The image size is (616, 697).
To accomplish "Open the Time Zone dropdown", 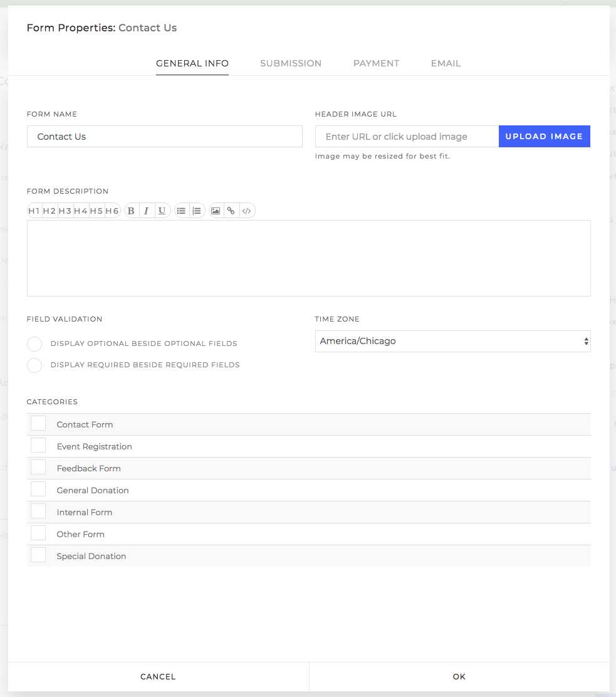I will 452,341.
